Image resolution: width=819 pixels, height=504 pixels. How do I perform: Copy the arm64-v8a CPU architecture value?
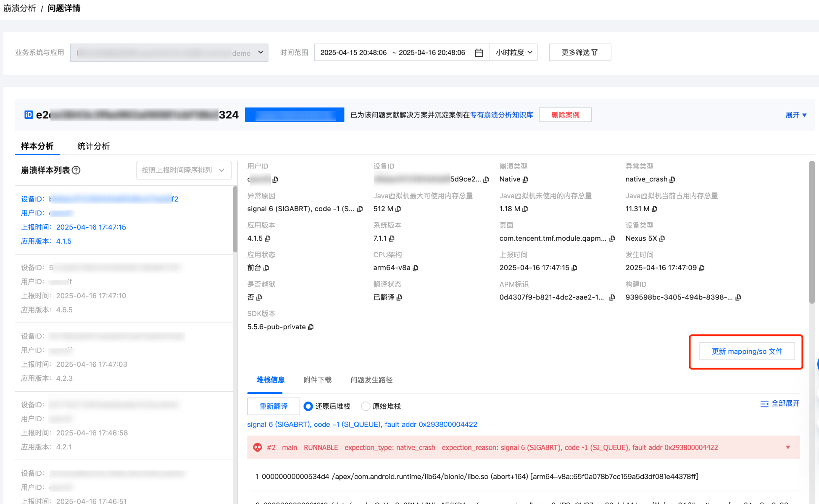click(x=416, y=268)
